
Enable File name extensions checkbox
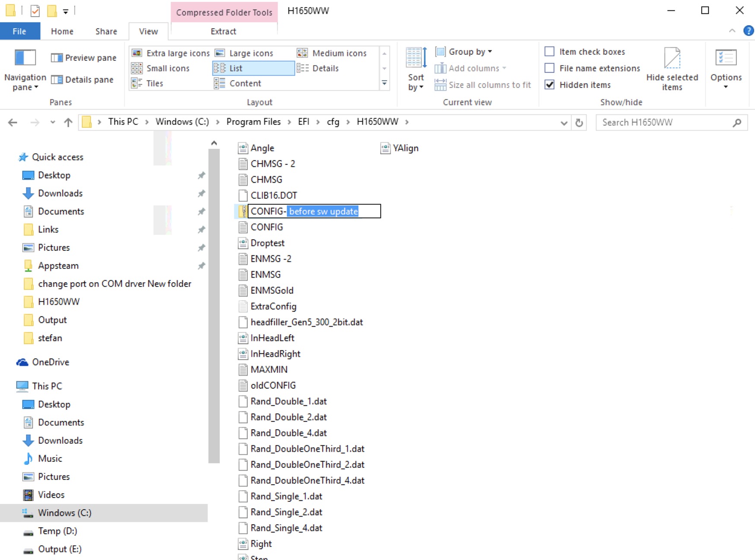tap(549, 68)
